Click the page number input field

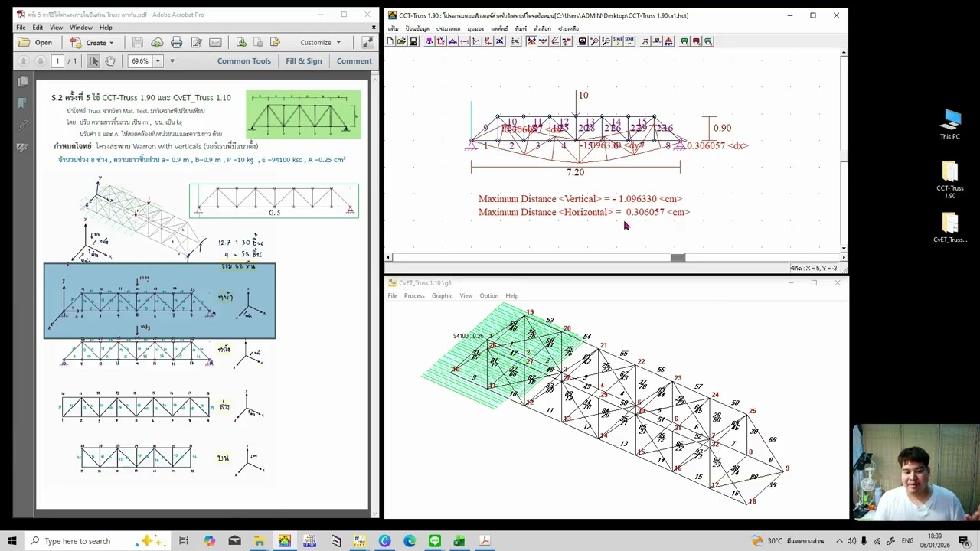pyautogui.click(x=57, y=60)
